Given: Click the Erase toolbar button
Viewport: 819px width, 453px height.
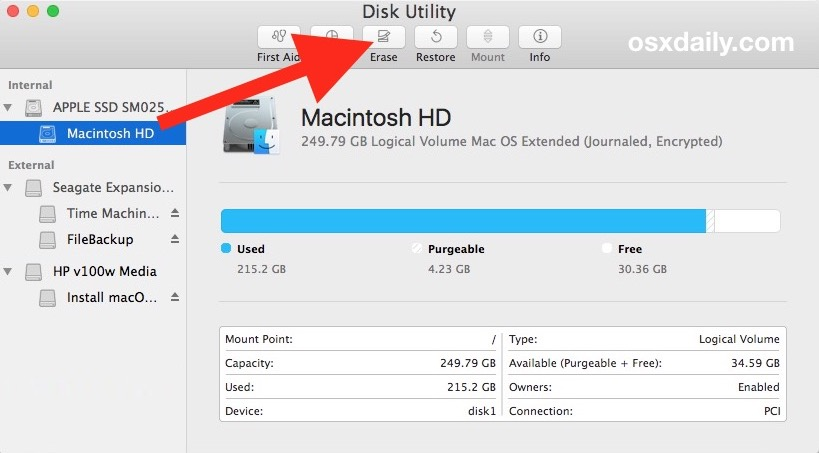Looking at the screenshot, I should 383,37.
